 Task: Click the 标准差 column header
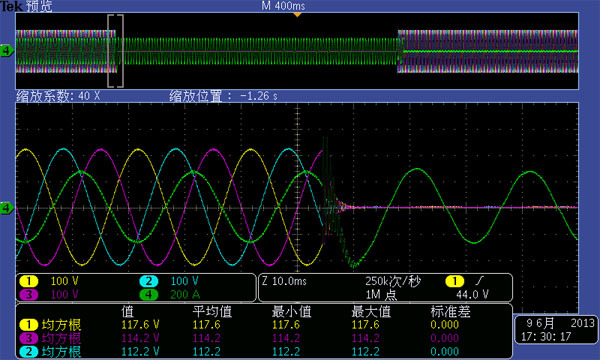pos(450,312)
